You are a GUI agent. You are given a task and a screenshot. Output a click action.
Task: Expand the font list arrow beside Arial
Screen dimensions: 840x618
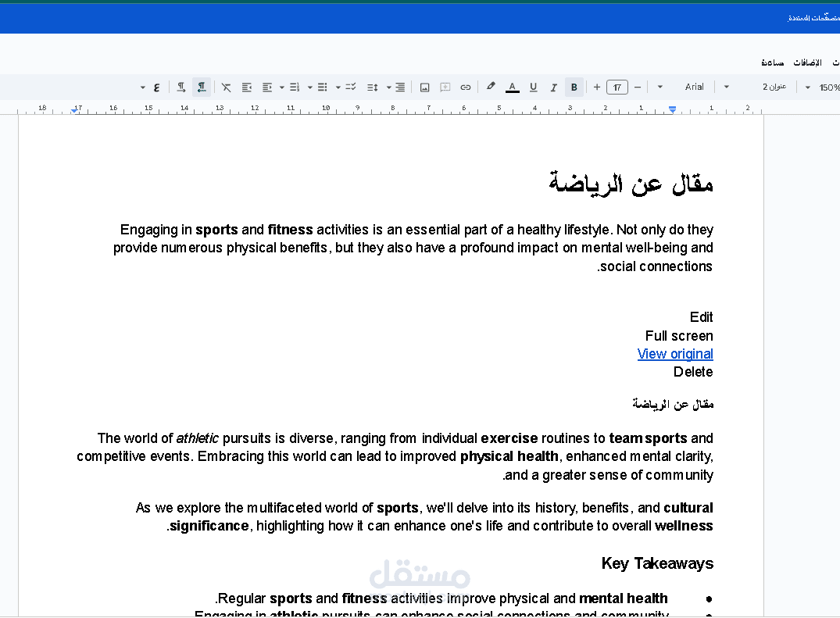(x=660, y=87)
